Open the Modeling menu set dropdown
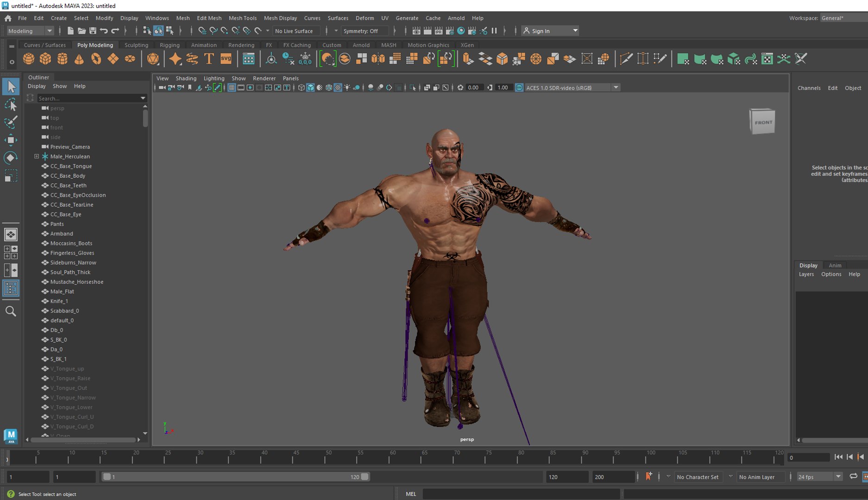The height and width of the screenshot is (500, 868). click(30, 31)
